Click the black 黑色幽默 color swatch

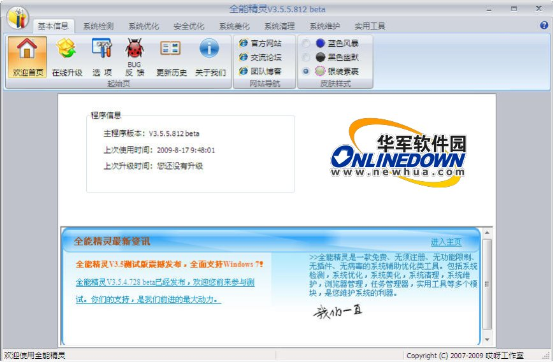320,57
